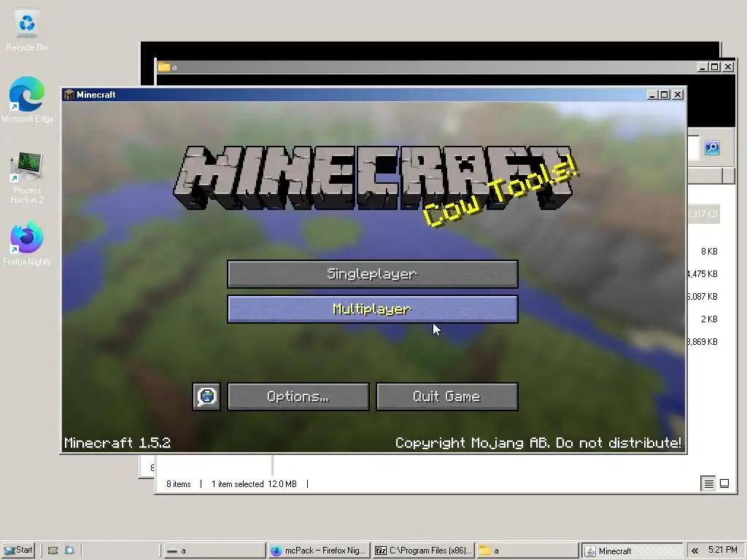Minimize the Minecraft window

point(652,95)
